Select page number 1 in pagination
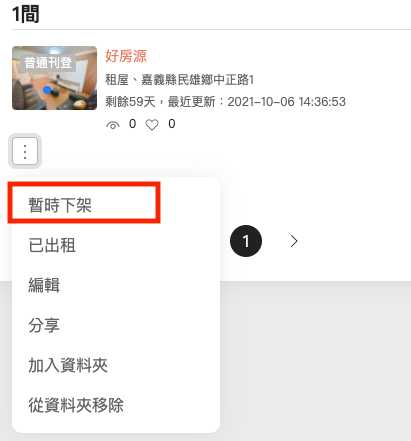The height and width of the screenshot is (441, 411). [x=246, y=241]
